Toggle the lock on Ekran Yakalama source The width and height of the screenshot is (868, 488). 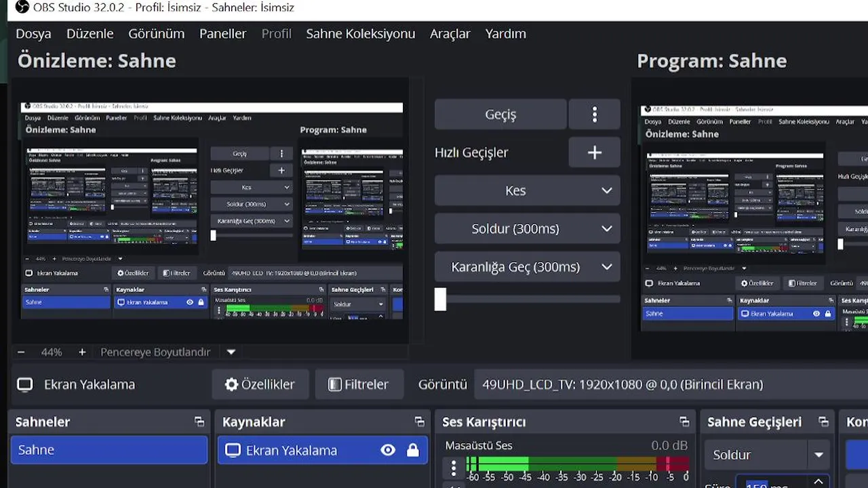click(412, 450)
